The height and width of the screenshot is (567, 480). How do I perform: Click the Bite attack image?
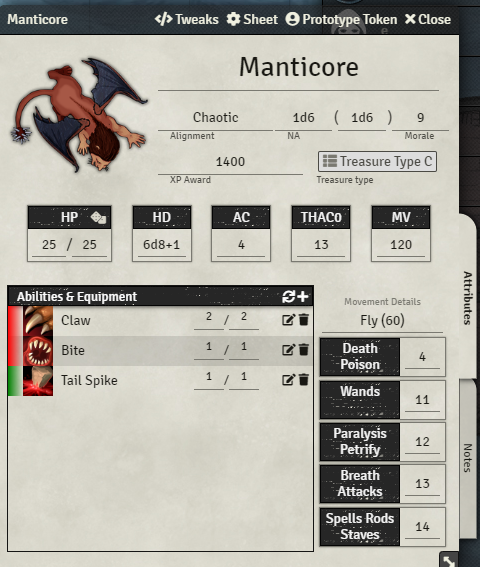38,351
